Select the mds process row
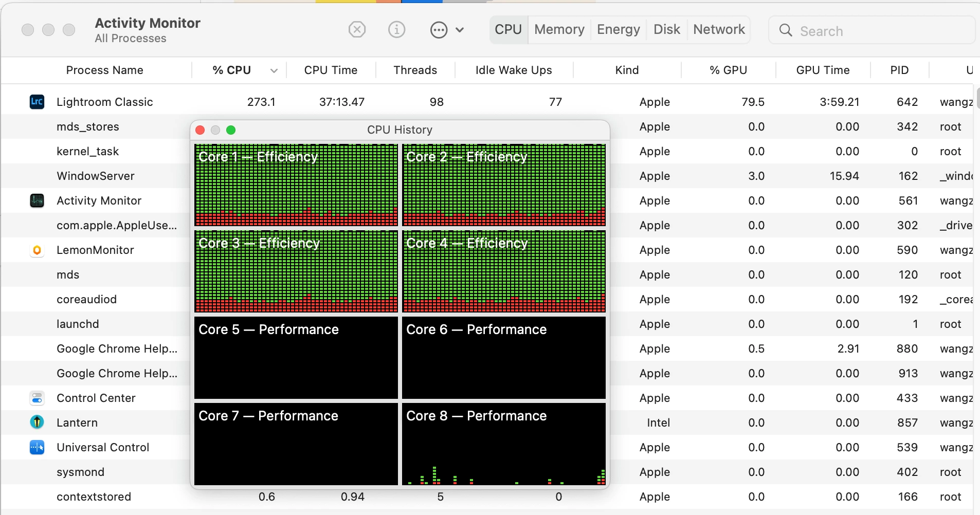The image size is (980, 515). 487,274
